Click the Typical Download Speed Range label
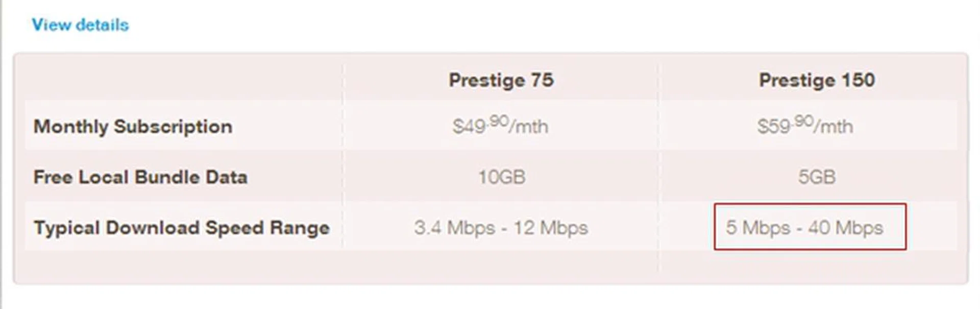This screenshot has height=309, width=980. pos(181,227)
